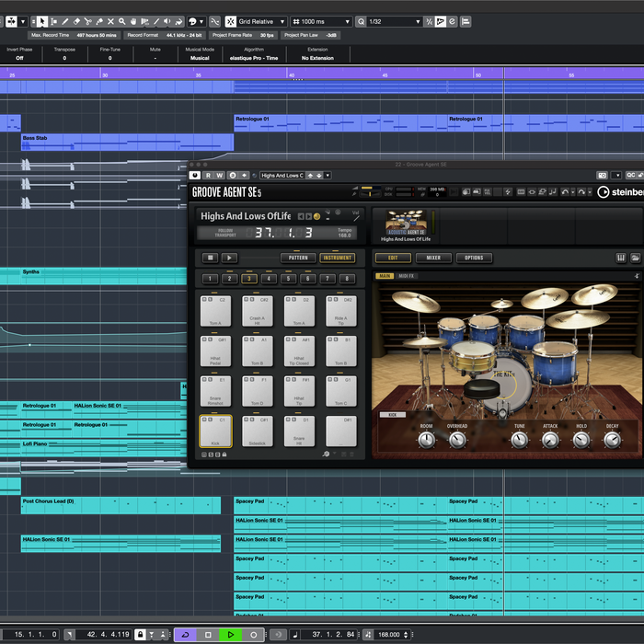Select the Erase tool
Image resolution: width=644 pixels, height=644 pixels.
coord(76,22)
